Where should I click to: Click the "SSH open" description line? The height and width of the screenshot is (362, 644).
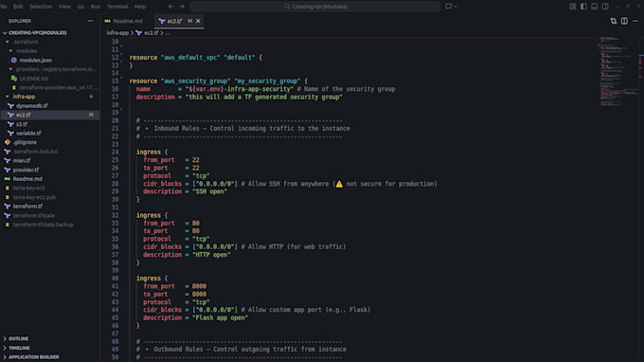(x=185, y=191)
